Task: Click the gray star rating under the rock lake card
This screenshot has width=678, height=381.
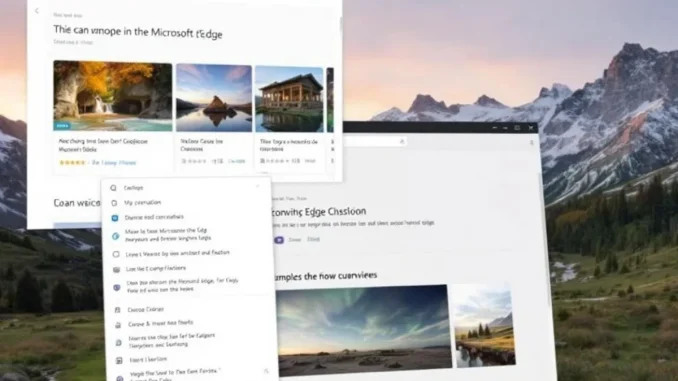Action: pyautogui.click(x=193, y=161)
